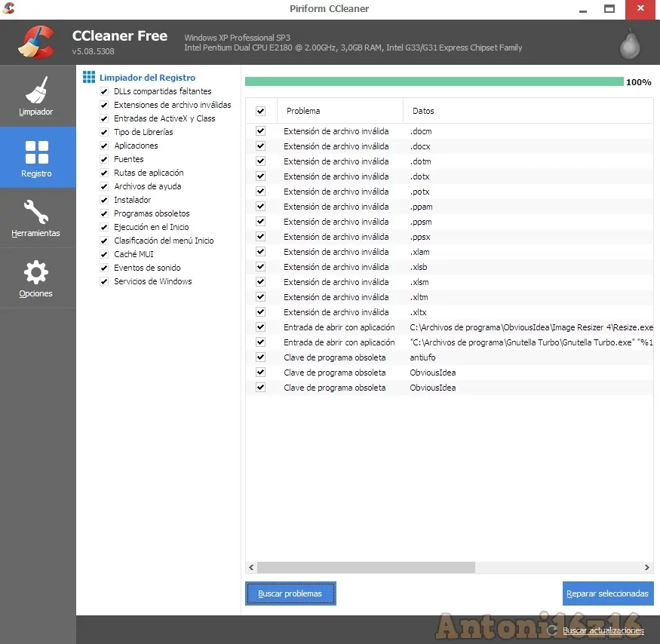This screenshot has width=660, height=644.
Task: Click Reparar seleccionadas button
Action: [608, 593]
